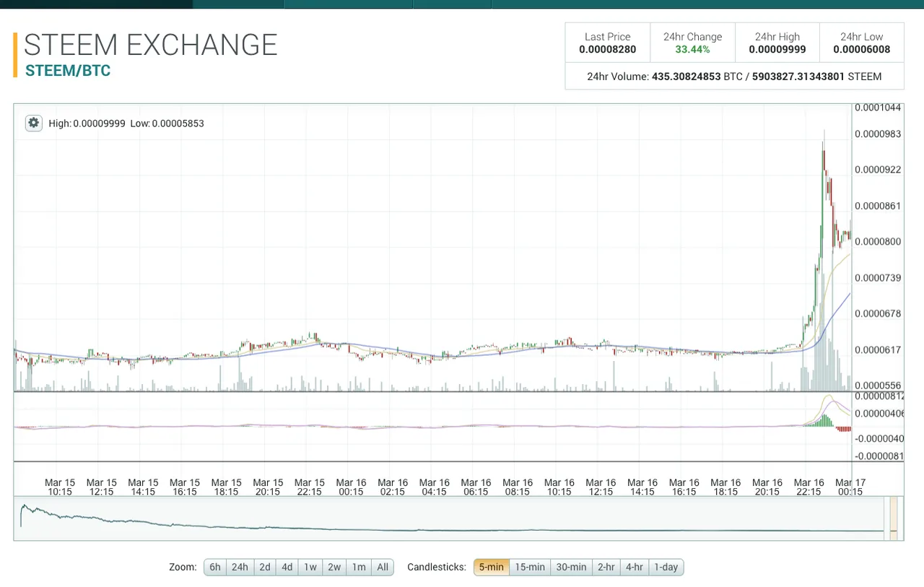Select 4-hr candlesticks
The image size is (924, 587).
[x=635, y=567]
